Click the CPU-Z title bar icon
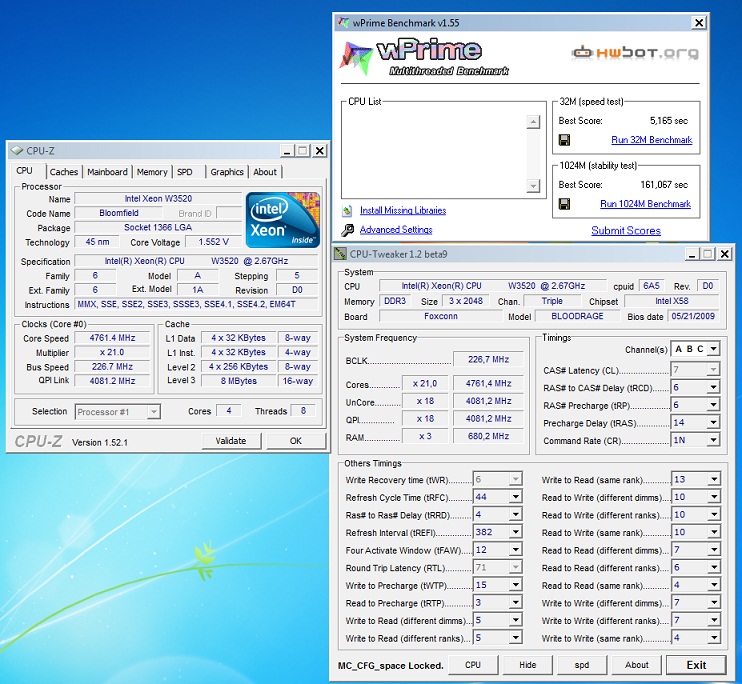The image size is (742, 684). point(17,151)
